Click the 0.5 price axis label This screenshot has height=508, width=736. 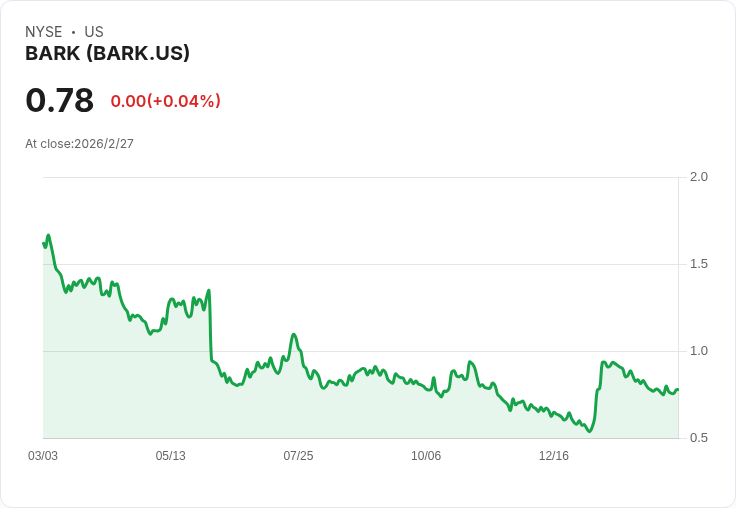tap(698, 438)
